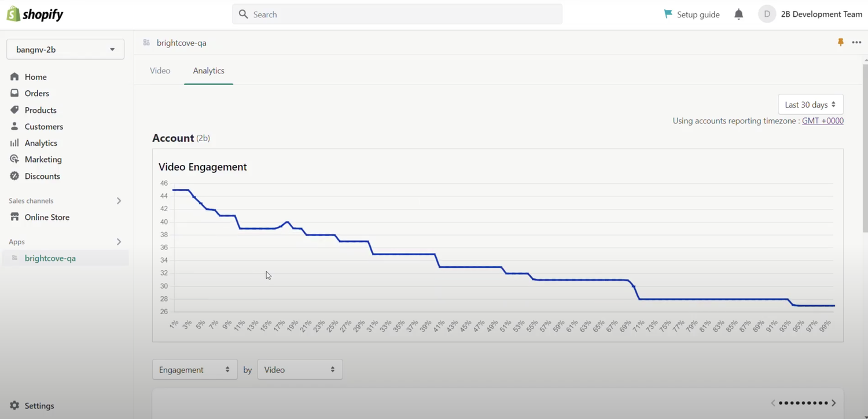Screen dimensions: 868x419
Task: Click the Shopify logo icon
Action: pyautogui.click(x=13, y=14)
